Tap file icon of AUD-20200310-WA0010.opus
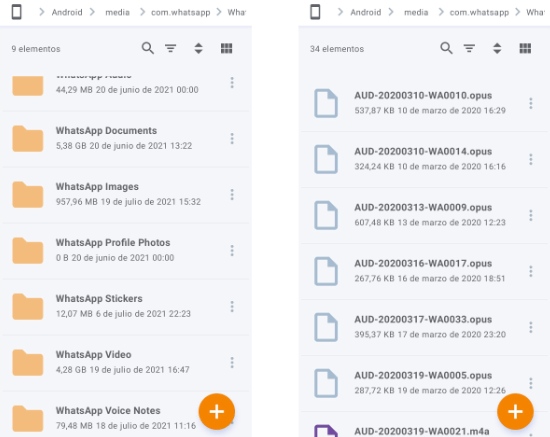 pos(326,103)
